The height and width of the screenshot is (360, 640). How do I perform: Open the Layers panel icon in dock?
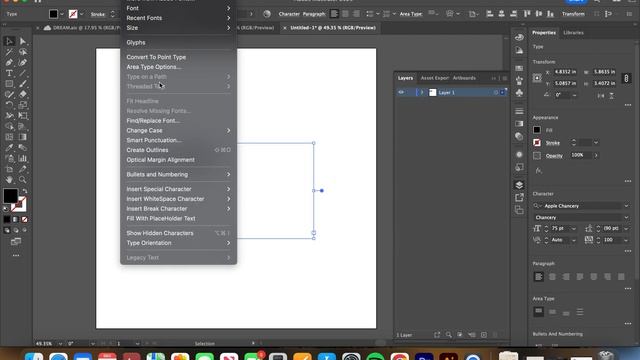click(519, 185)
